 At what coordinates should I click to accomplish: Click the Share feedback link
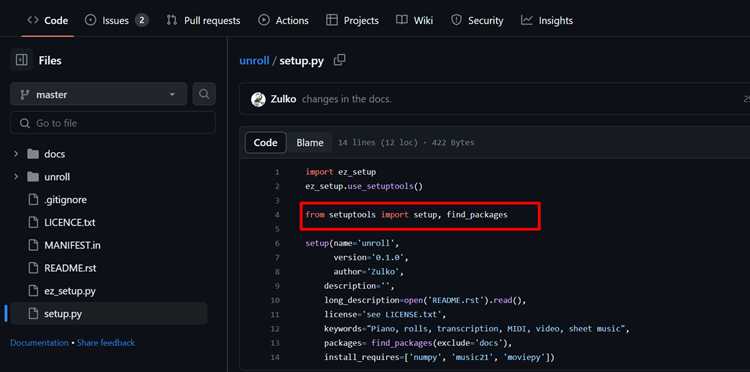point(106,343)
